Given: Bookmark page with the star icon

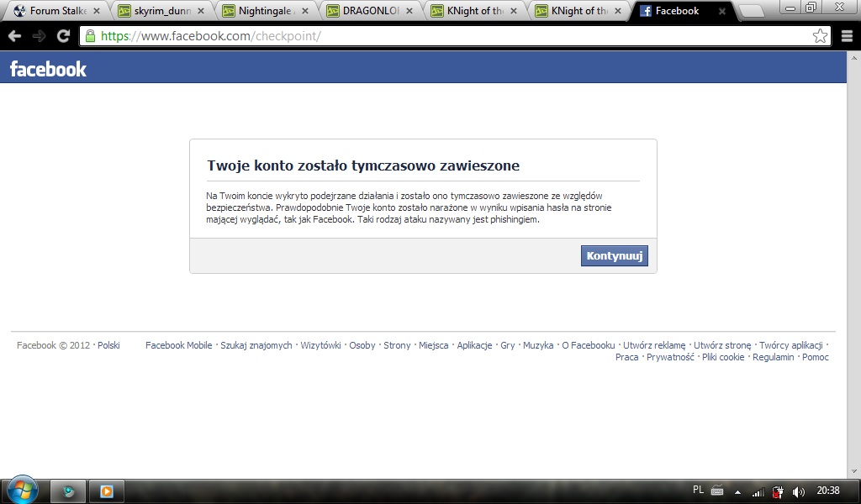Looking at the screenshot, I should [x=820, y=36].
